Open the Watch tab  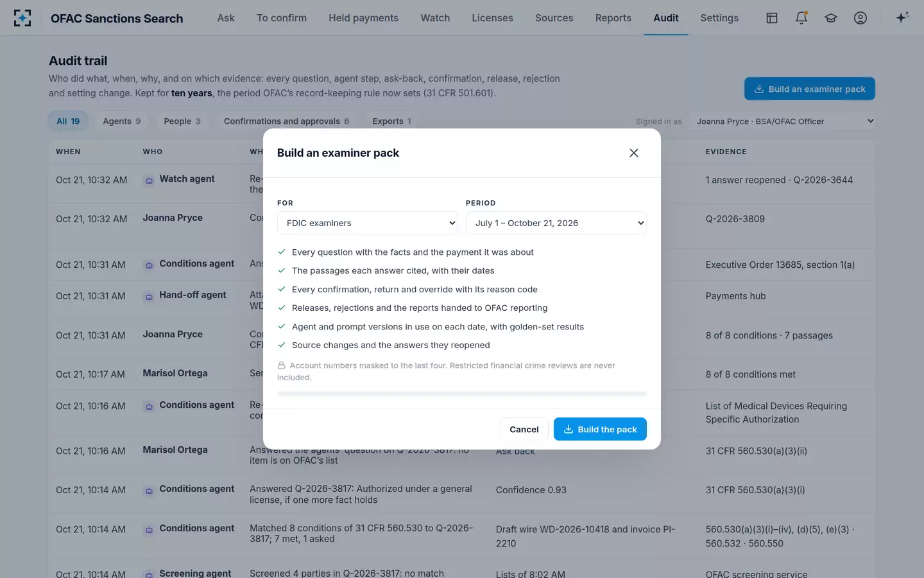click(x=435, y=18)
